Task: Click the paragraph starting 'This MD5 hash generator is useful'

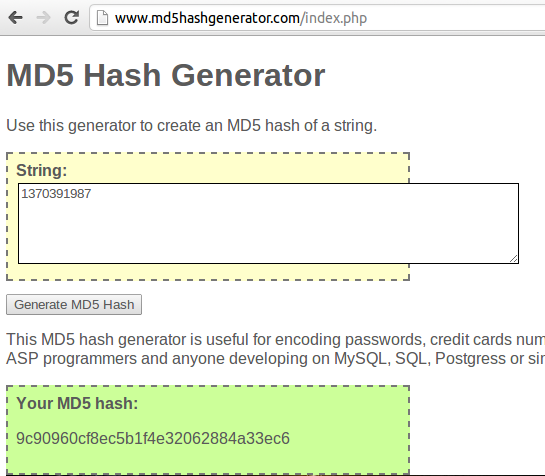Action: click(x=276, y=339)
